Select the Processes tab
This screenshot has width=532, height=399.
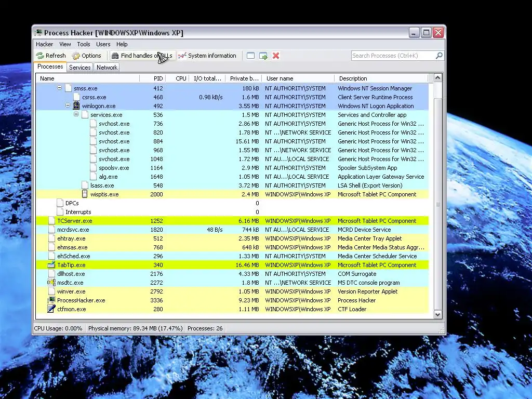pyautogui.click(x=50, y=66)
